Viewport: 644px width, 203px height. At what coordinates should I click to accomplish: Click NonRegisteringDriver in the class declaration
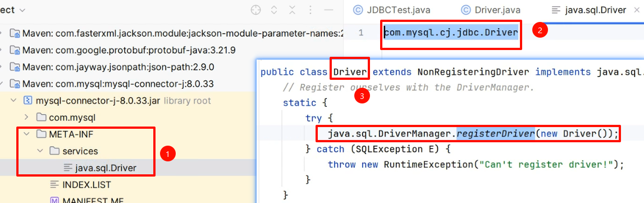point(473,73)
